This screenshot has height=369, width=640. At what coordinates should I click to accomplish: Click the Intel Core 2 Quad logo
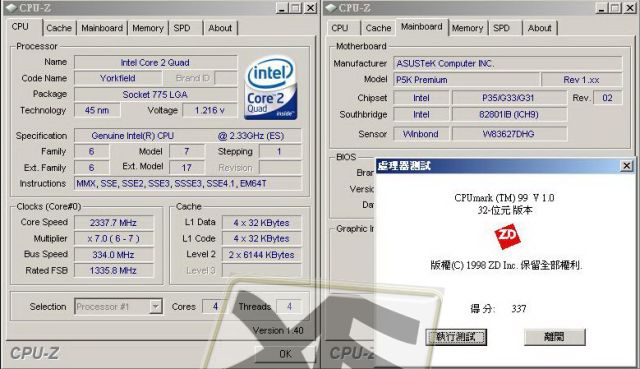(x=271, y=88)
